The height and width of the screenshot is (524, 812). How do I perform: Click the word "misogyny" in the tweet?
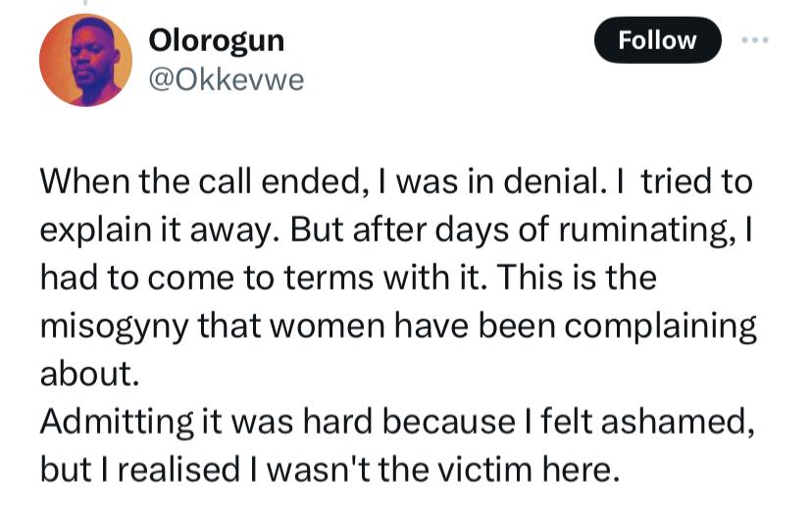pyautogui.click(x=116, y=327)
